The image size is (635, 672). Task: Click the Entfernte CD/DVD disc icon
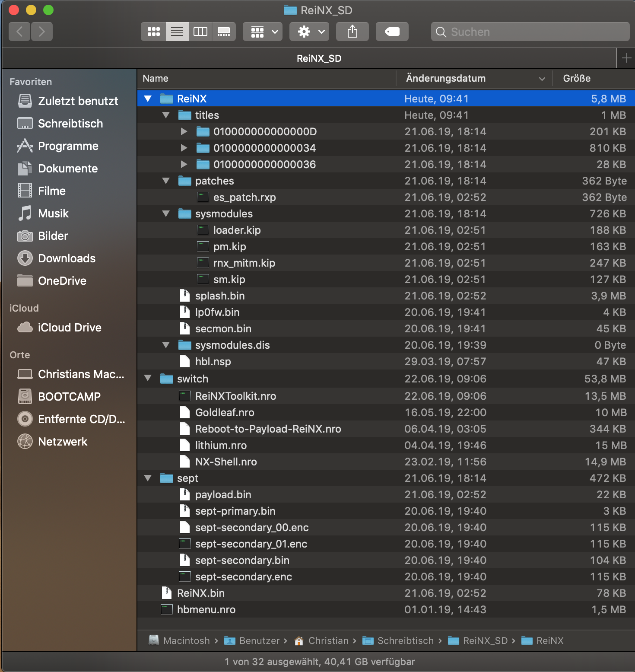coord(25,419)
